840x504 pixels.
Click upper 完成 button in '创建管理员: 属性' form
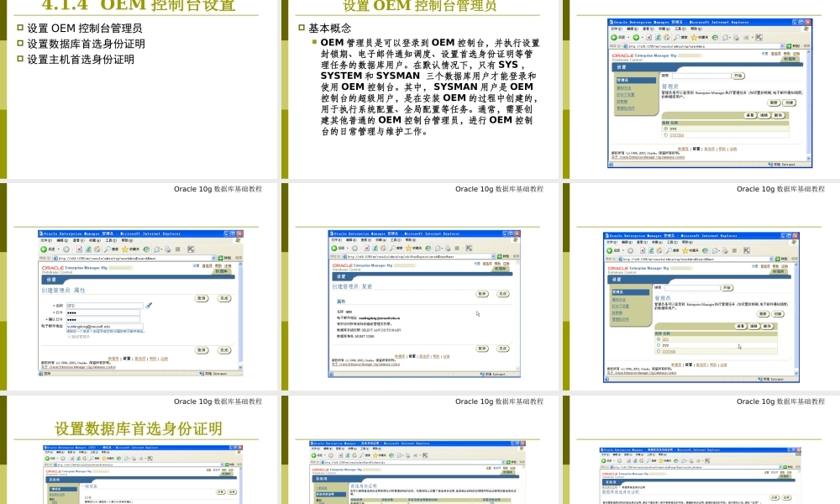pyautogui.click(x=224, y=298)
